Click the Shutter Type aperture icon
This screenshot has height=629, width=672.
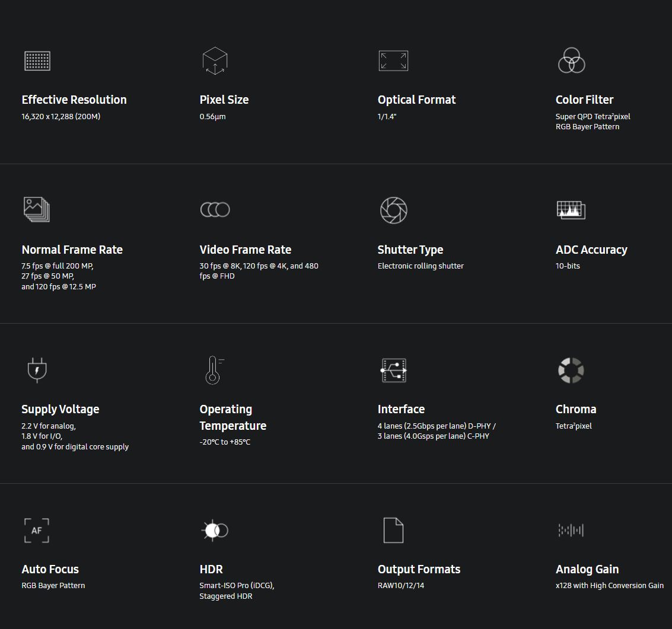tap(393, 210)
